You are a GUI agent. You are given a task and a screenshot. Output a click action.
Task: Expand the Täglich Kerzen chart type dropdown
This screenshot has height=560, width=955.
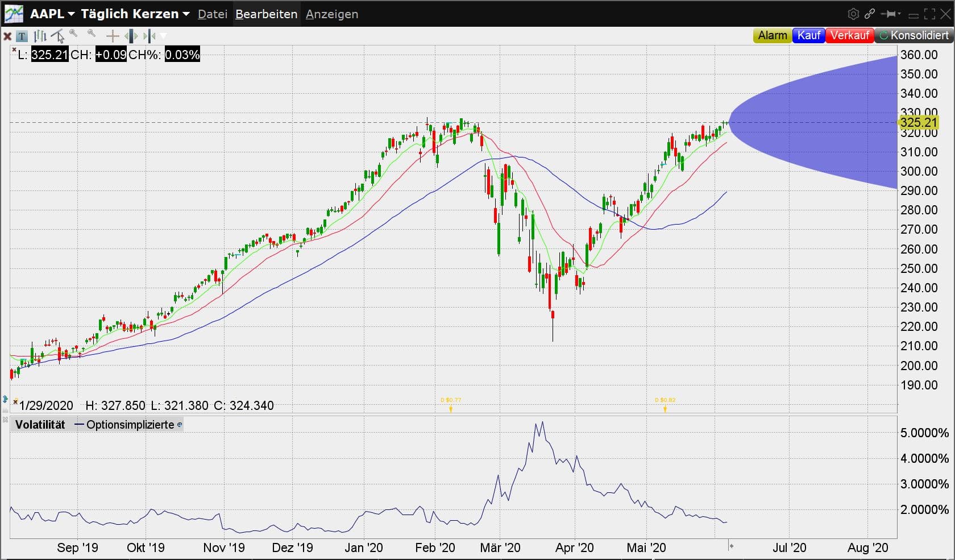point(135,14)
